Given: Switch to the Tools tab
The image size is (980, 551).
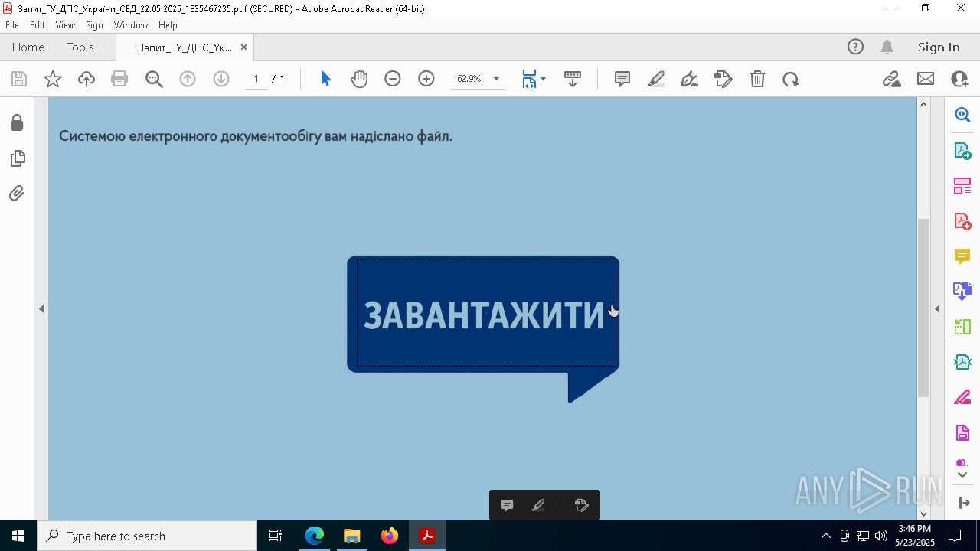Looking at the screenshot, I should 80,47.
